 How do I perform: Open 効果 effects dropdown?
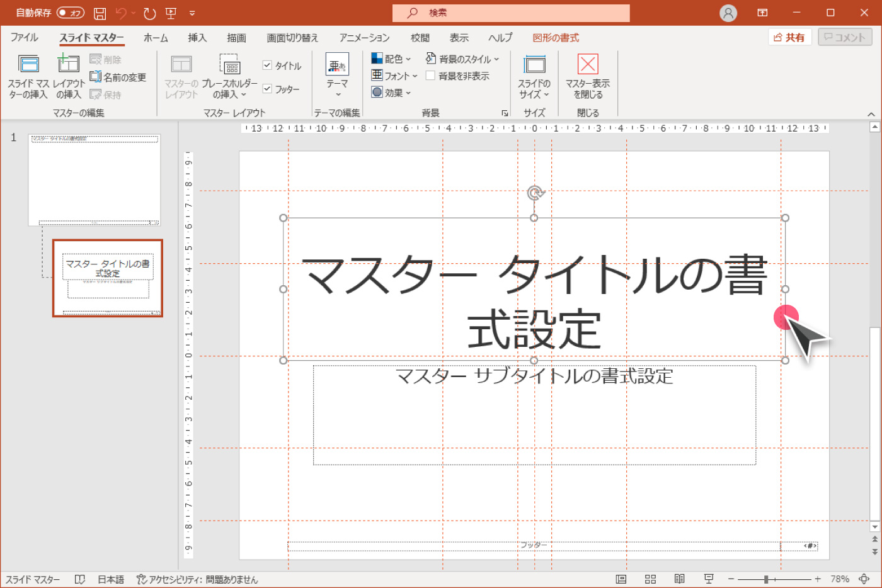coord(391,93)
